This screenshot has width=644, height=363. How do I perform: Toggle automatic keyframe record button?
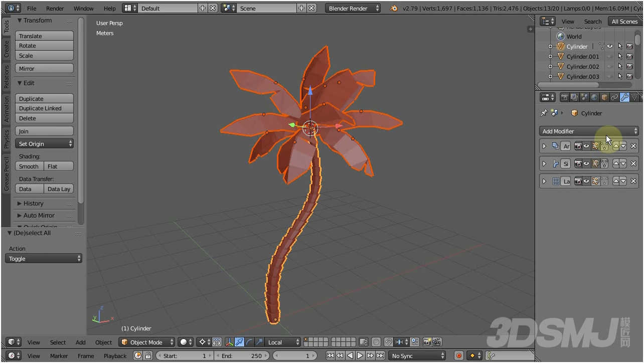[458, 356]
